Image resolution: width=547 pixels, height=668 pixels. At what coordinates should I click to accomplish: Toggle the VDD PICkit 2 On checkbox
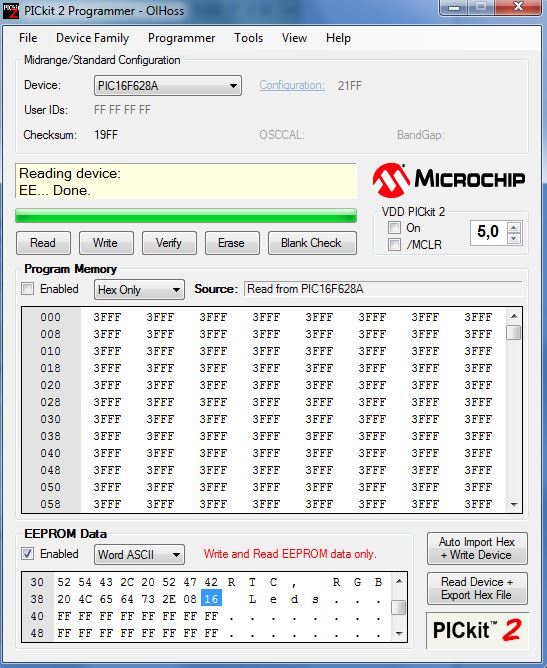394,227
